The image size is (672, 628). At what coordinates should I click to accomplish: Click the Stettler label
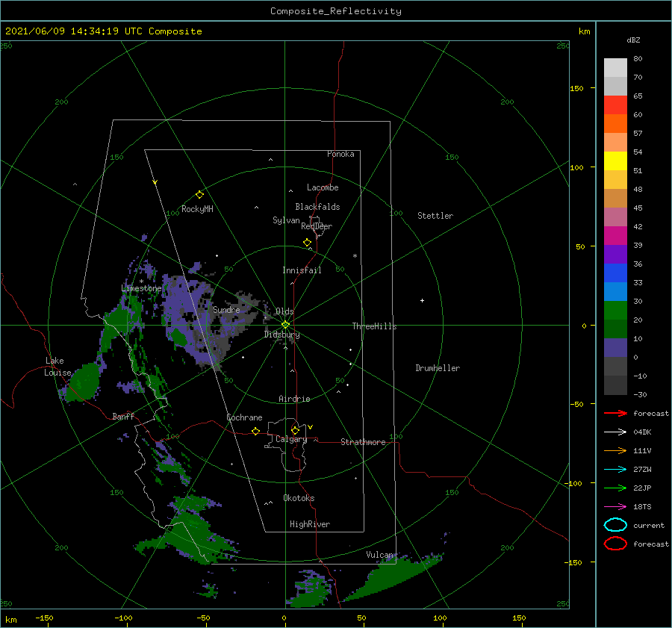pos(435,216)
